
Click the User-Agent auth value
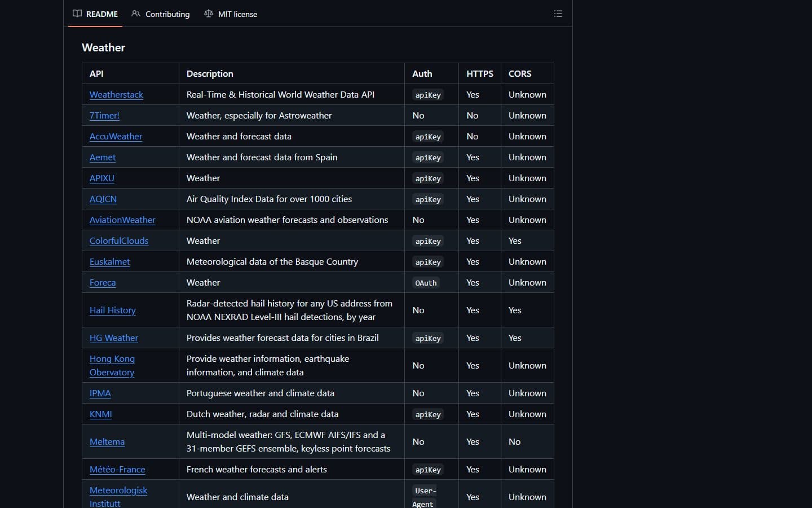coord(425,497)
